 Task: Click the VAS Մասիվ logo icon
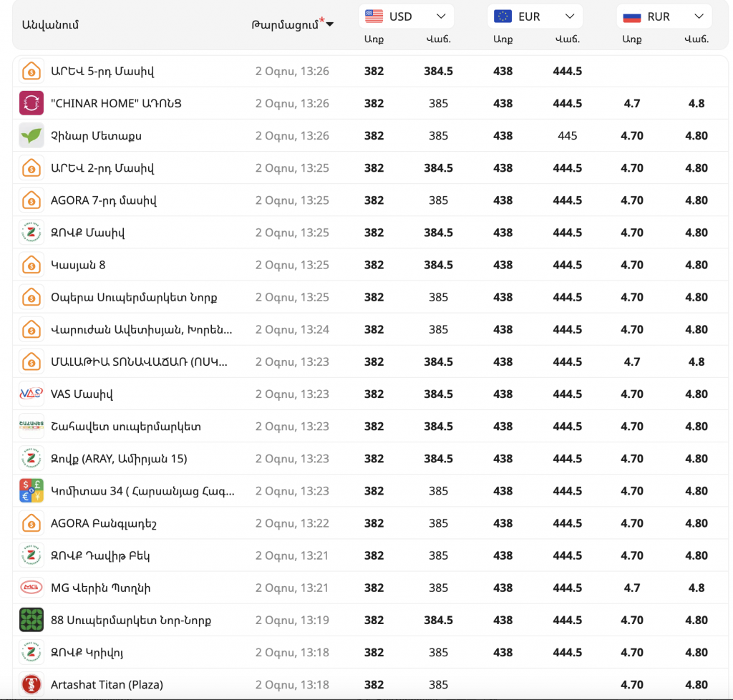tap(31, 394)
